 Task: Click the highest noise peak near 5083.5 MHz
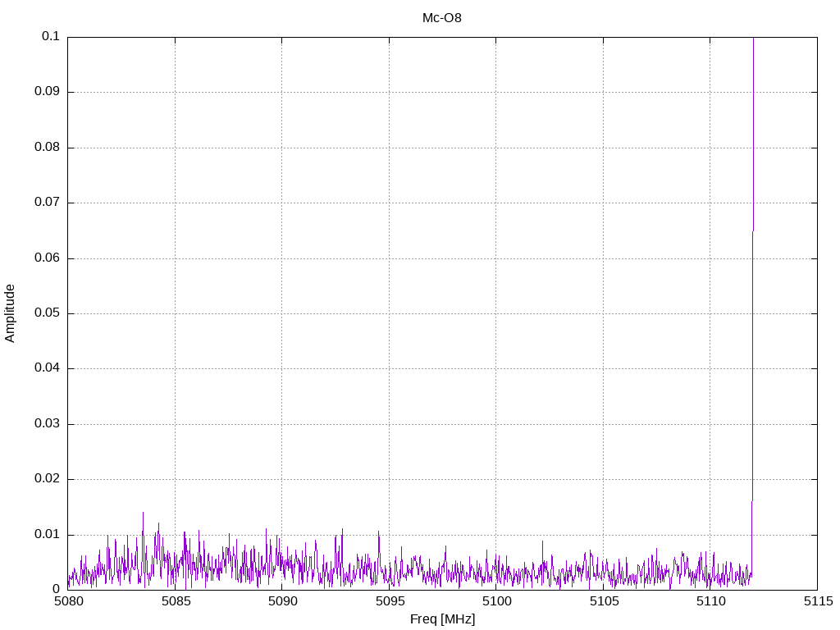pos(143,514)
